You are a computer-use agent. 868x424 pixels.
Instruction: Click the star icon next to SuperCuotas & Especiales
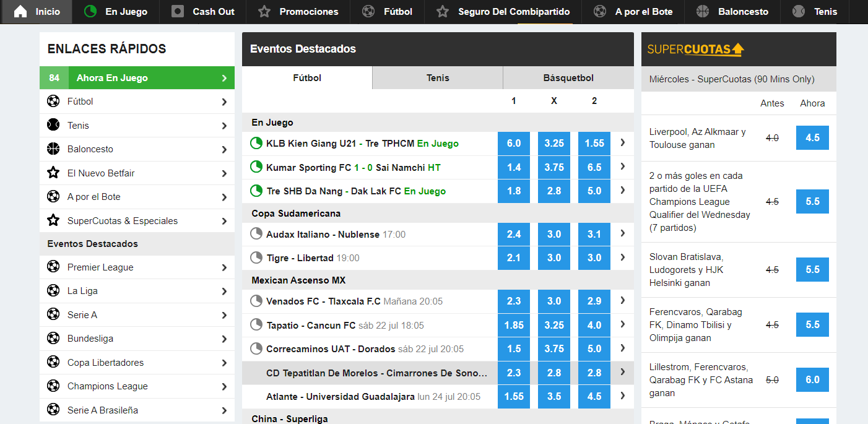point(53,220)
